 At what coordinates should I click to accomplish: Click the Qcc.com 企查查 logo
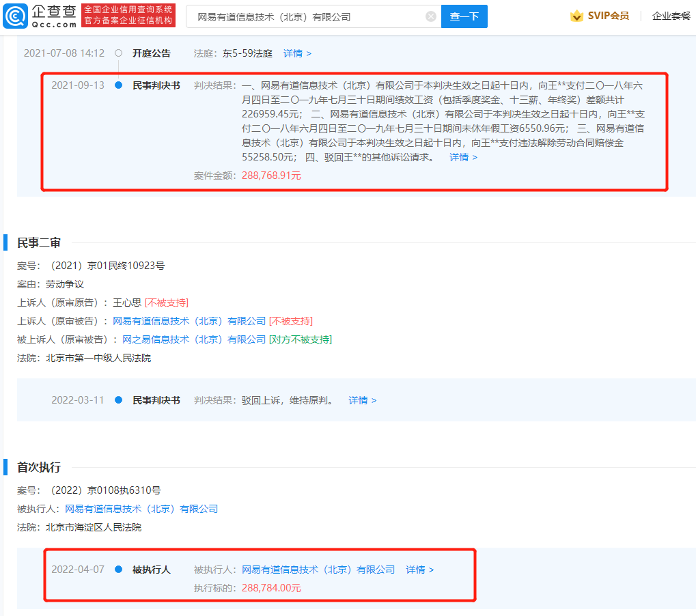(40, 16)
